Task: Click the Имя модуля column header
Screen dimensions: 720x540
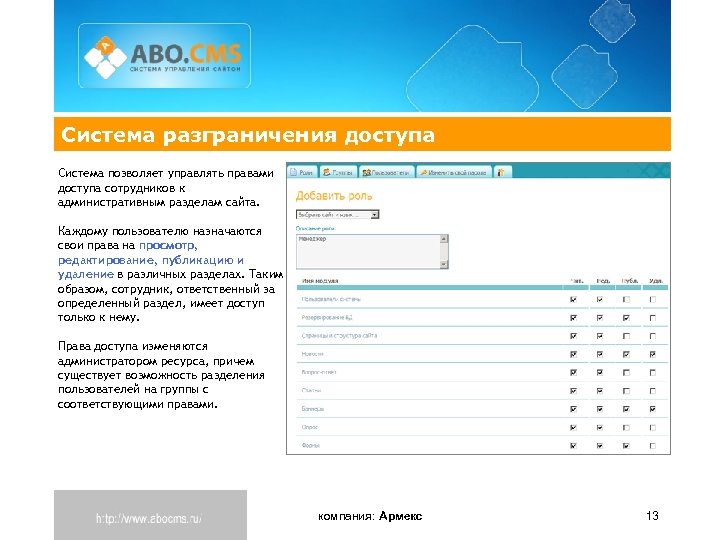Action: pos(320,281)
